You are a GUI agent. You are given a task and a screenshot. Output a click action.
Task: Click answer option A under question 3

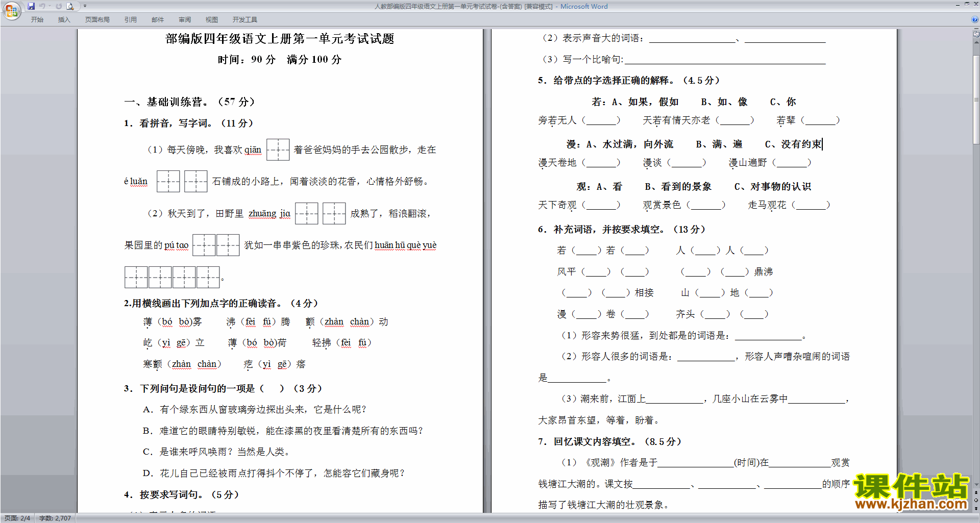pyautogui.click(x=254, y=409)
